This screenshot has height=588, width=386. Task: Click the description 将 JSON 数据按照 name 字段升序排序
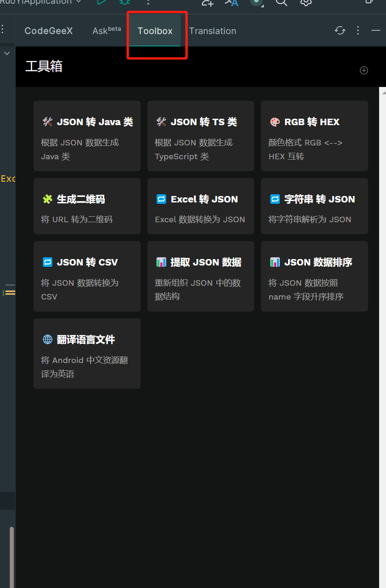pyautogui.click(x=306, y=289)
